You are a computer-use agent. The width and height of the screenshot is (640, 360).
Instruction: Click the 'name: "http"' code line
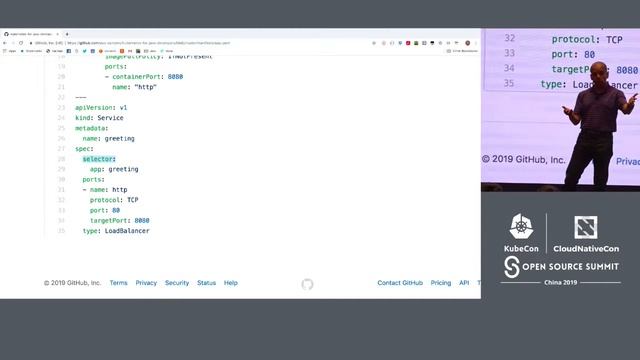click(x=135, y=87)
